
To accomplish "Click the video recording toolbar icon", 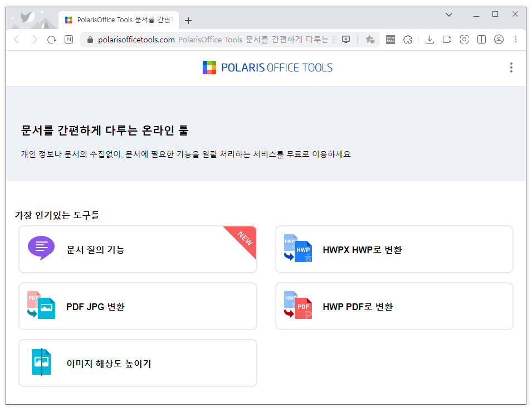I will point(447,40).
